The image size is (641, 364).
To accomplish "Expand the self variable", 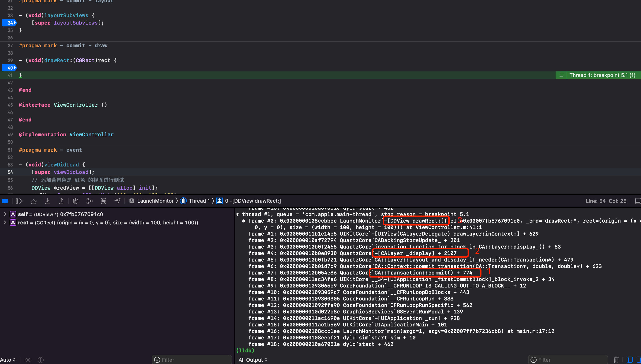I will [5, 214].
